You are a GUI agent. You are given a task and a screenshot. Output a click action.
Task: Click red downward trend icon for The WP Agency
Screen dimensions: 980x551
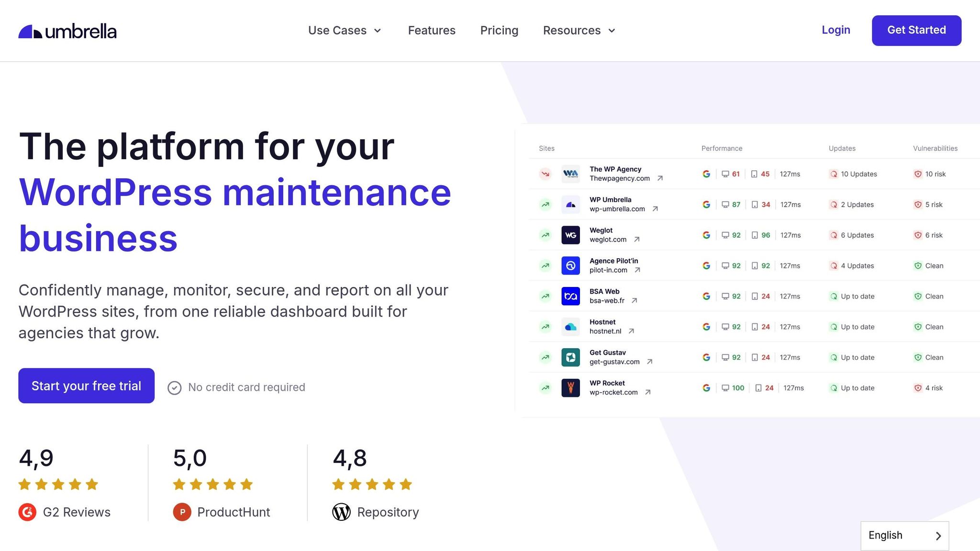(545, 174)
